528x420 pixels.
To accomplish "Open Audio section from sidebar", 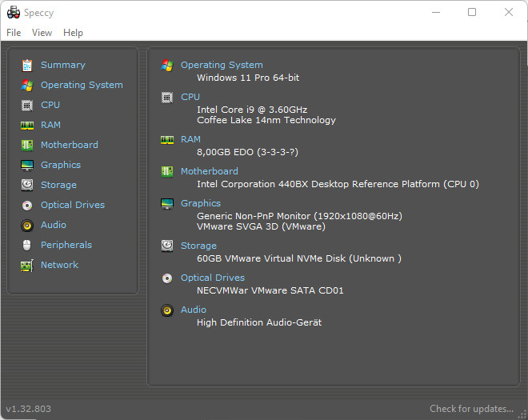I will click(54, 225).
